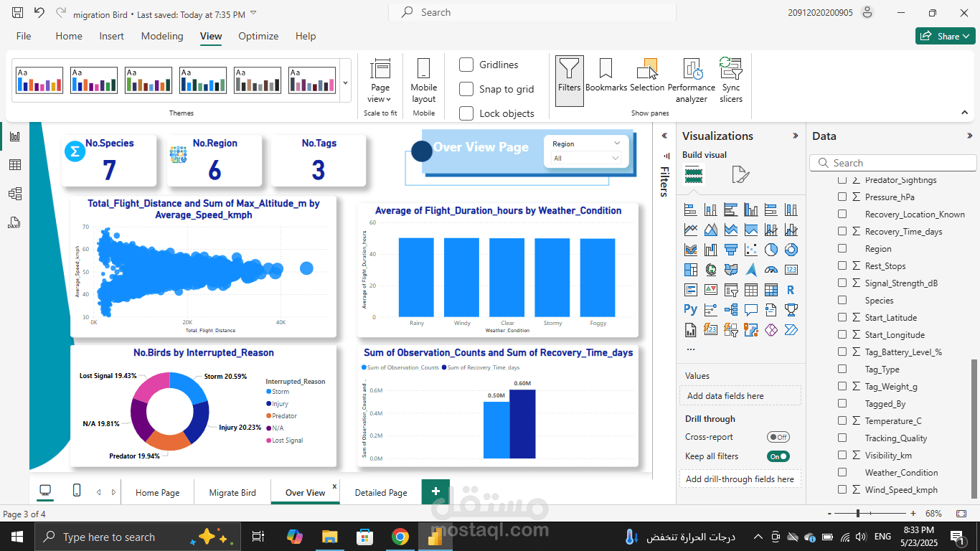Screen dimensions: 980x551
Task: Switch to the Home ribbon tab
Action: point(69,36)
